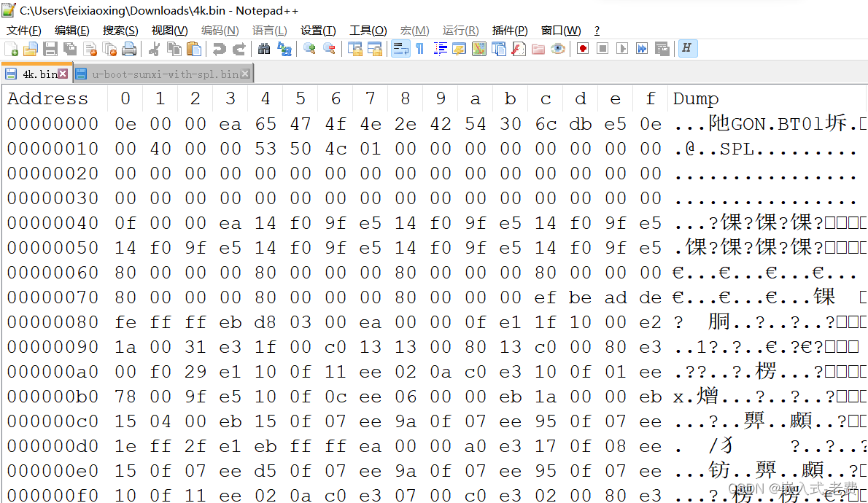
Task: Click the Print toolbar icon
Action: 129,50
